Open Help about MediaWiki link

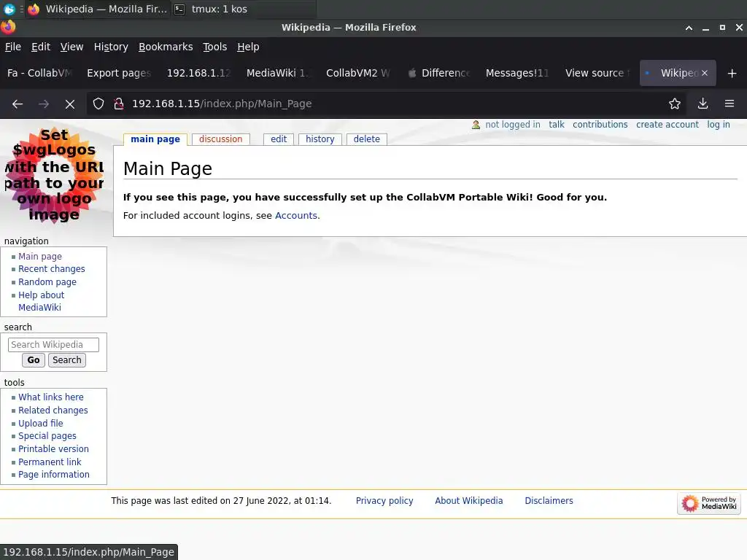(x=41, y=301)
